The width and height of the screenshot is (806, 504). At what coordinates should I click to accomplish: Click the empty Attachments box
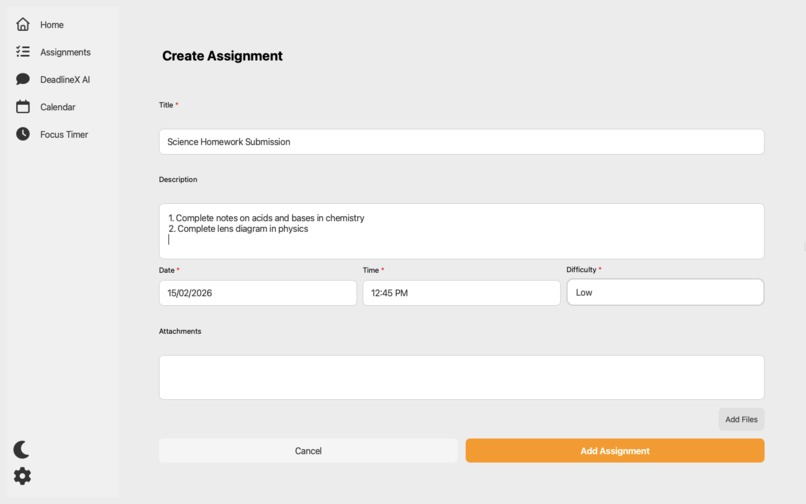(x=462, y=377)
